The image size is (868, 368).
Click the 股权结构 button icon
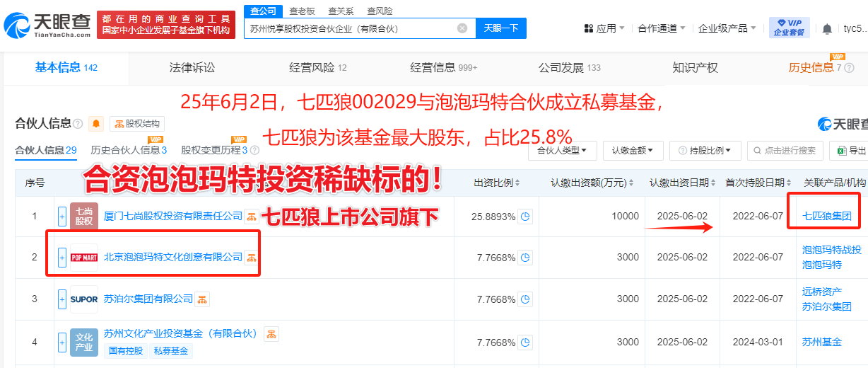point(119,124)
